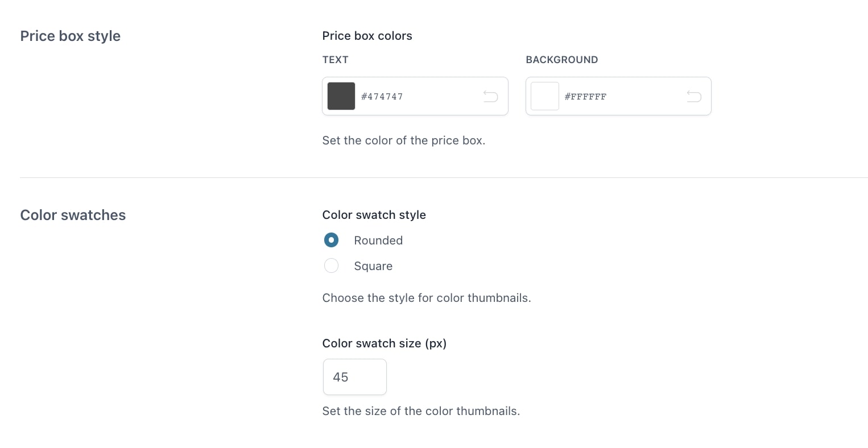Reset the price box background color

694,97
